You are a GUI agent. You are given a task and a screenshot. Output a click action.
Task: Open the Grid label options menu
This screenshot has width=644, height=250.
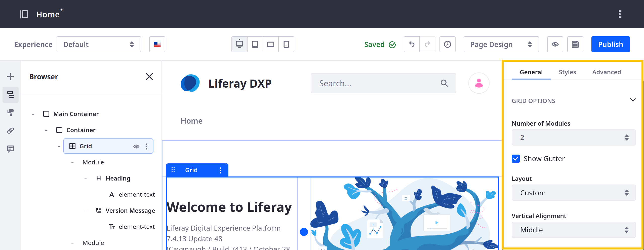tap(220, 170)
